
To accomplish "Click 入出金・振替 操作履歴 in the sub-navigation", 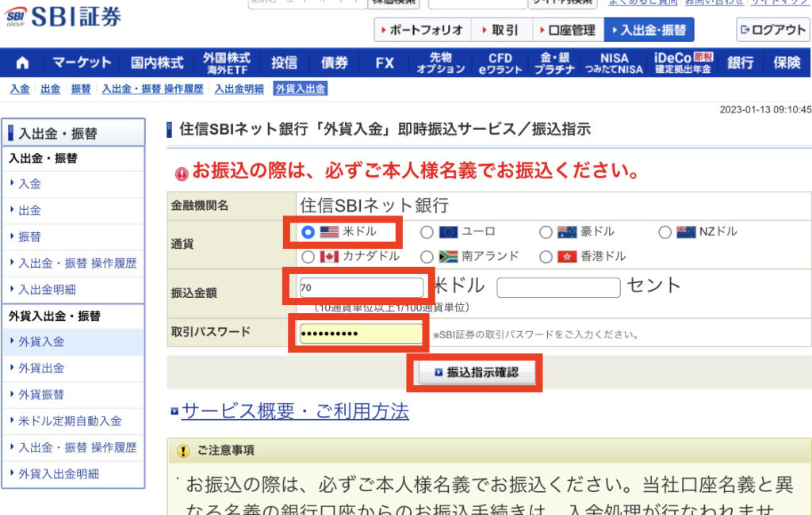I will click(153, 89).
